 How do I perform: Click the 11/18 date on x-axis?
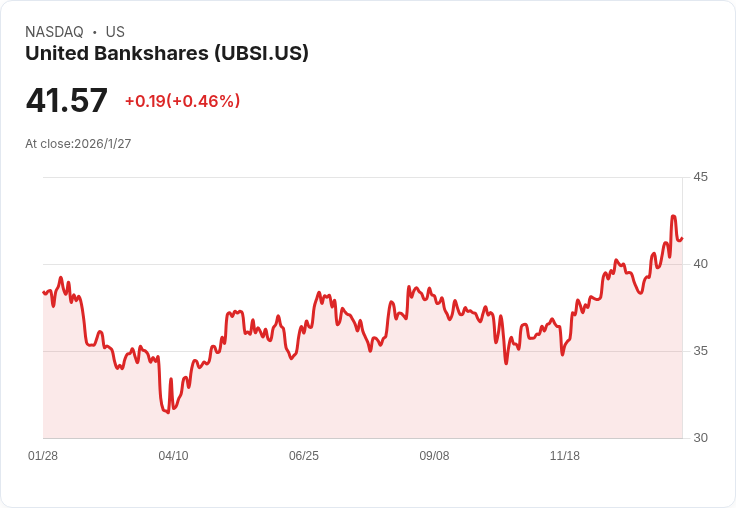(x=565, y=456)
